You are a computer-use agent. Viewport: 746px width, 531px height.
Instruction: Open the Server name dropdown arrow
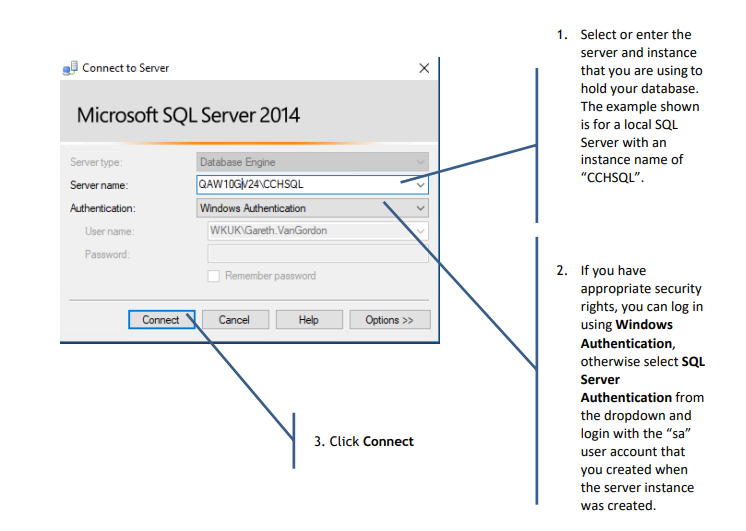coord(420,185)
